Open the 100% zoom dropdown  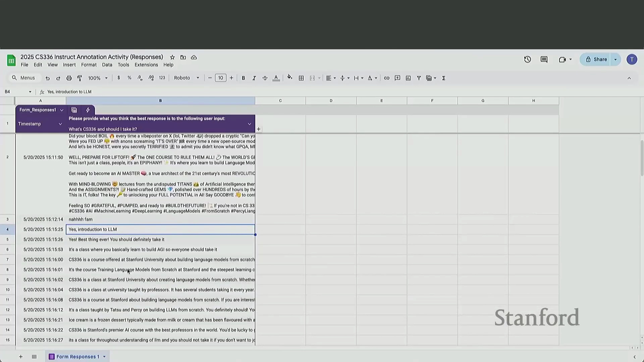[98, 78]
